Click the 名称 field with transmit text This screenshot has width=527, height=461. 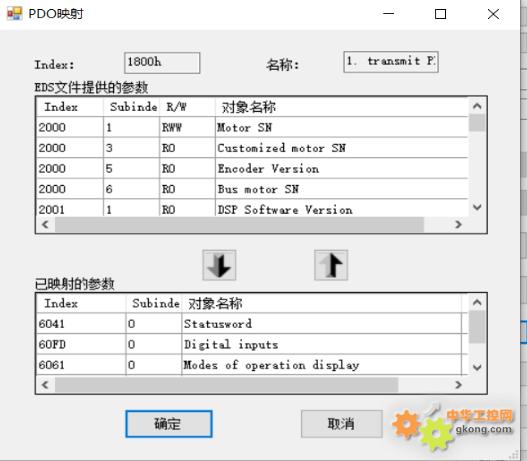[x=391, y=62]
